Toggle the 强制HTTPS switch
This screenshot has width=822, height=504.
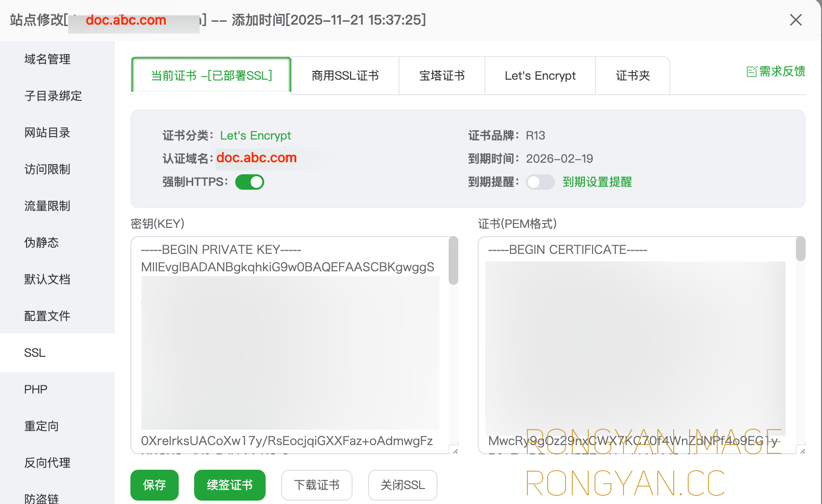(250, 182)
